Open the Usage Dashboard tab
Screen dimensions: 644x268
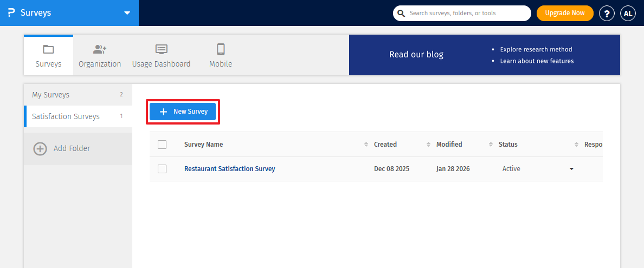(x=161, y=55)
